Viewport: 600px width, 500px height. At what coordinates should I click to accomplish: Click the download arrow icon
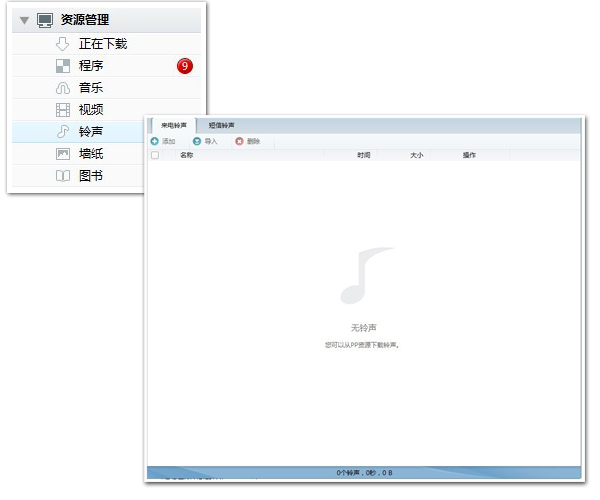[62, 44]
